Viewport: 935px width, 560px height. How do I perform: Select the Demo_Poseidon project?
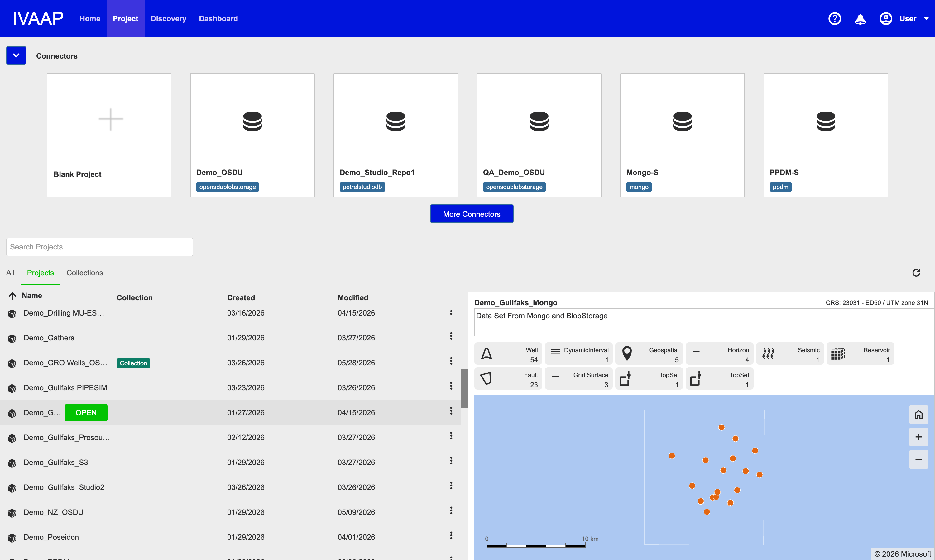click(x=230, y=537)
